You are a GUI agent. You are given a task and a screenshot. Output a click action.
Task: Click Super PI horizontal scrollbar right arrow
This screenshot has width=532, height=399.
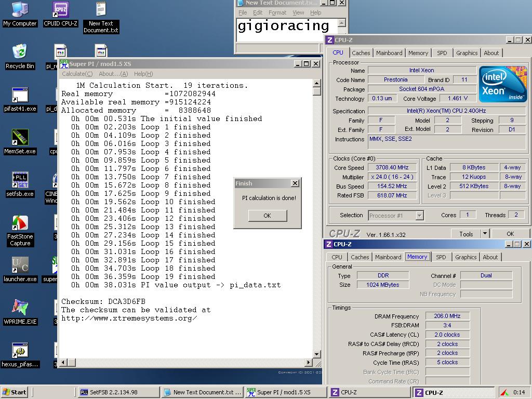pyautogui.click(x=308, y=363)
